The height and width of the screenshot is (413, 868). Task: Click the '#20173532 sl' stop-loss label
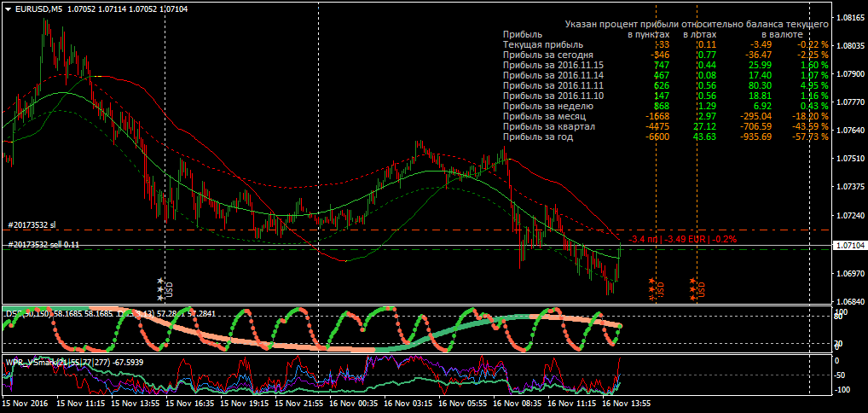click(x=32, y=225)
